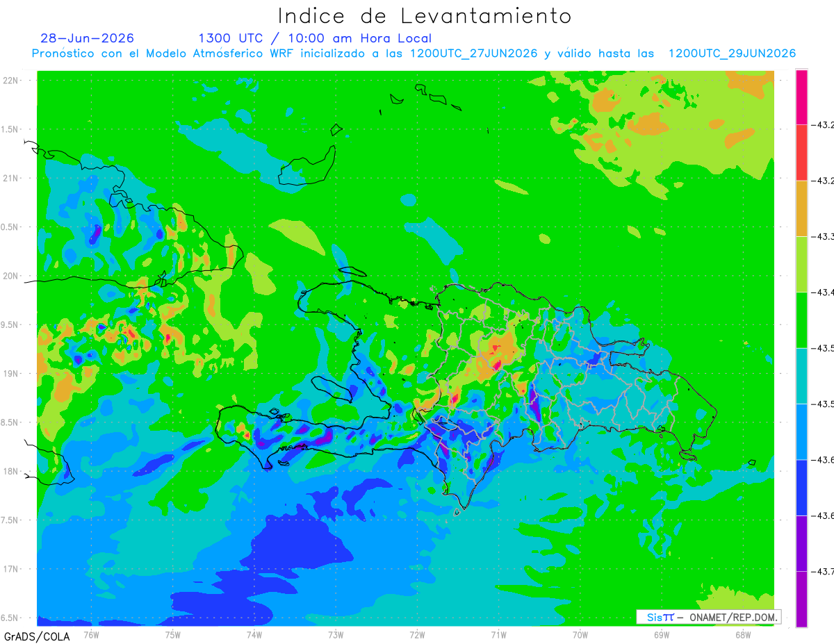The image size is (834, 644).
Task: Click the 'Pronóstico con el Modelo Atmósferico WRF' line
Action: 414,53
